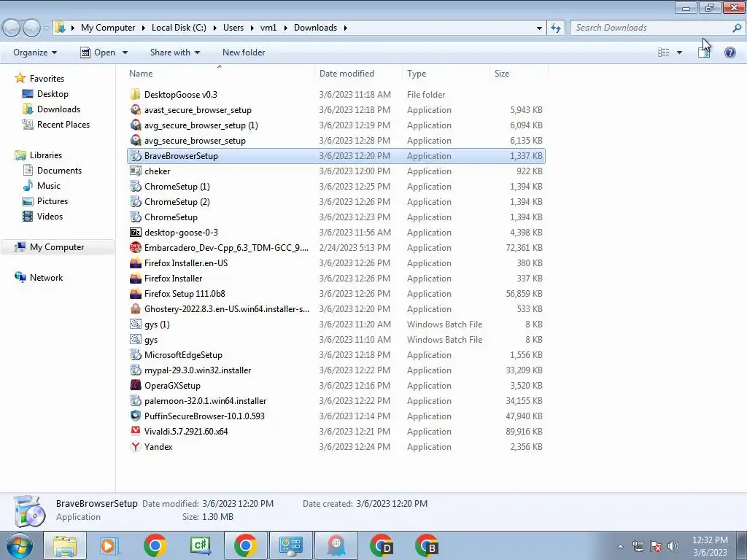Click the Firefox Setup 111.0b8 icon
This screenshot has width=747, height=560.
[x=136, y=293]
